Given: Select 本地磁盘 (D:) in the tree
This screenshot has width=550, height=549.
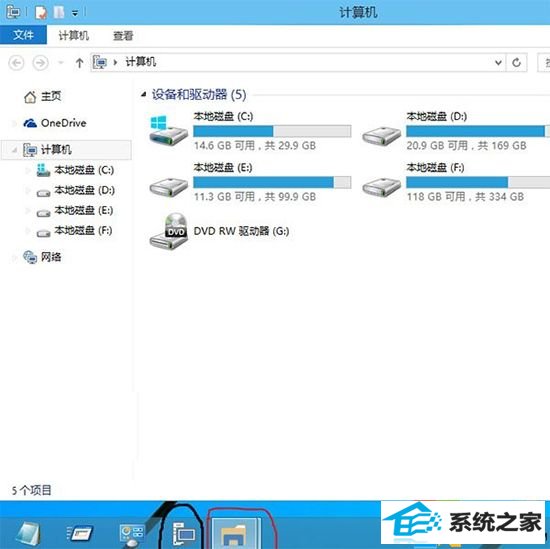Looking at the screenshot, I should (x=84, y=190).
